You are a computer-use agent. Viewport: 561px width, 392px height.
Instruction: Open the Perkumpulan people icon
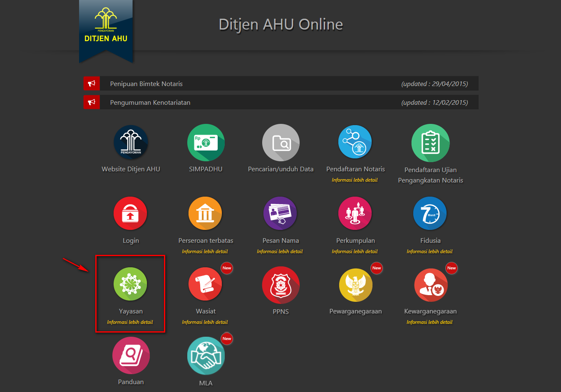(355, 213)
